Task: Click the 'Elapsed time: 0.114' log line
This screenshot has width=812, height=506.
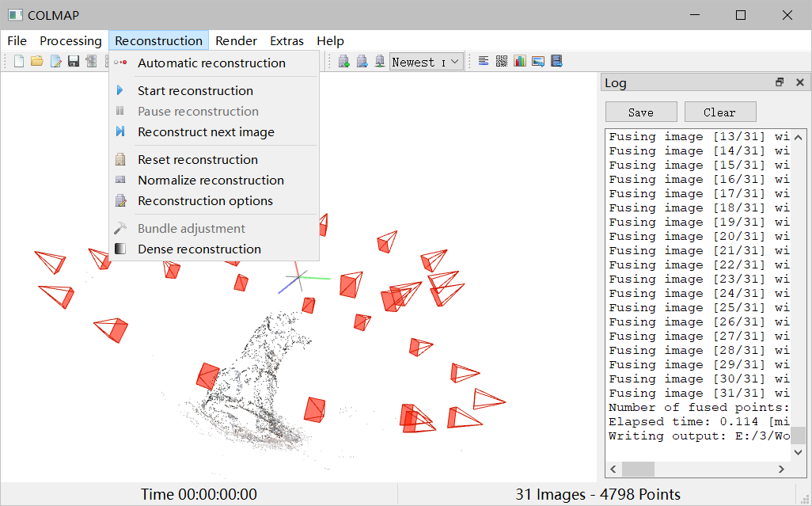Action: click(x=699, y=421)
